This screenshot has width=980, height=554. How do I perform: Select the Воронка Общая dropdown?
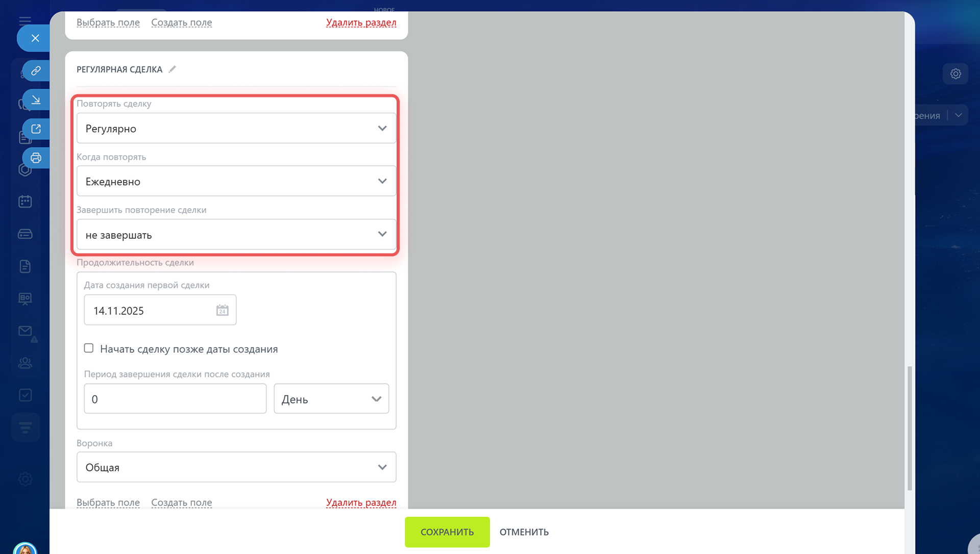tap(236, 467)
